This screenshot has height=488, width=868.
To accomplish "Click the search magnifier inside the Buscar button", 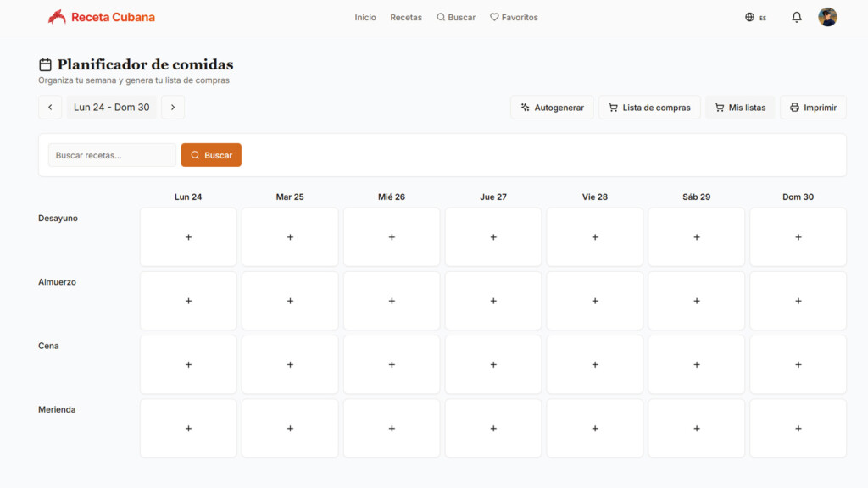I will 194,154.
